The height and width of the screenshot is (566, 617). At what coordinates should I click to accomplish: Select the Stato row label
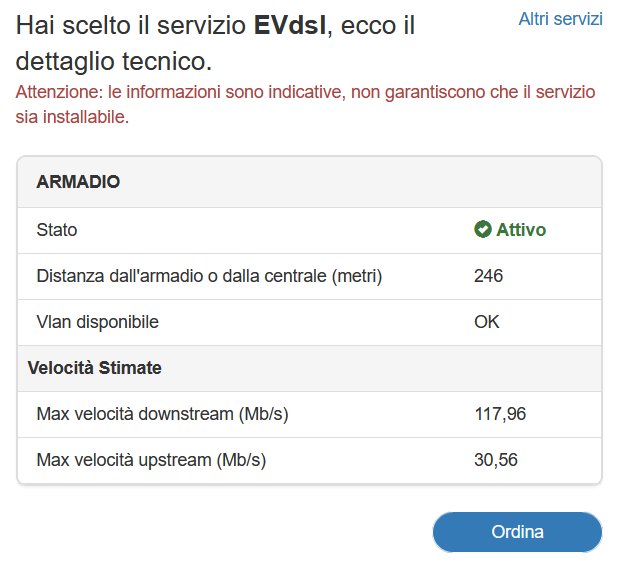(x=57, y=230)
